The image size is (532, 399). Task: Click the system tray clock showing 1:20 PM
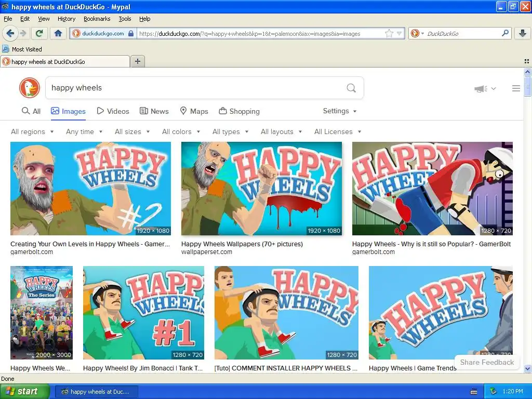point(513,392)
